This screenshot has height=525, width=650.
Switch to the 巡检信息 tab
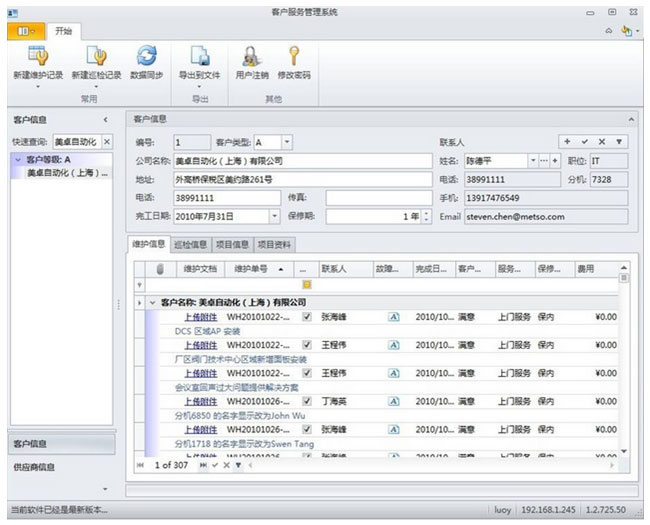pos(190,243)
